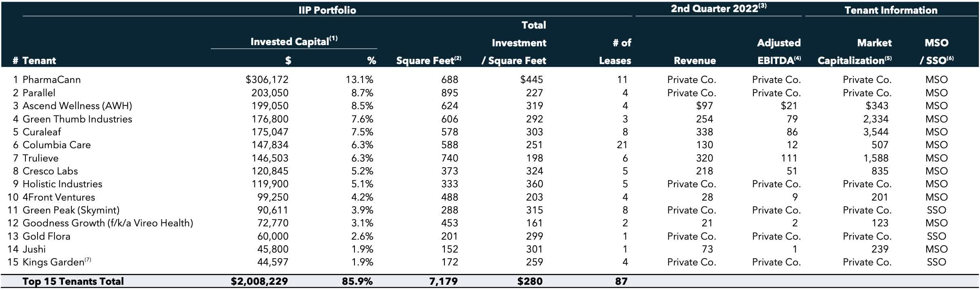The image size is (980, 290).
Task: Click Ascend Wellness revenue $97
Action: point(704,106)
